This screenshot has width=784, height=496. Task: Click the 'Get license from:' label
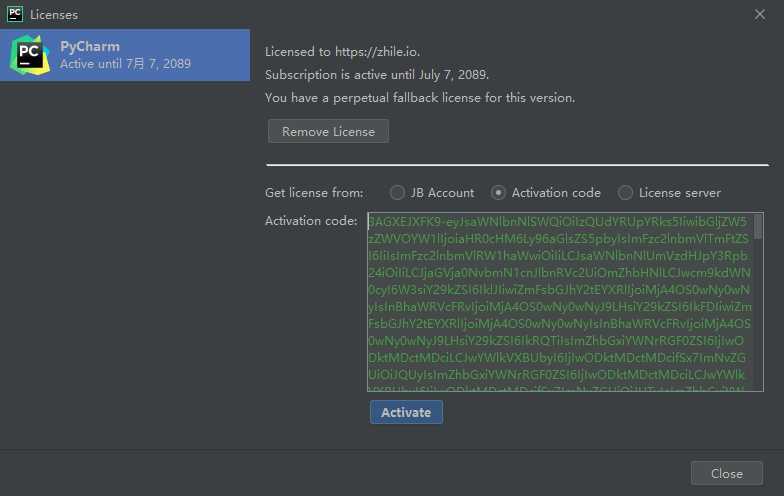coord(314,192)
